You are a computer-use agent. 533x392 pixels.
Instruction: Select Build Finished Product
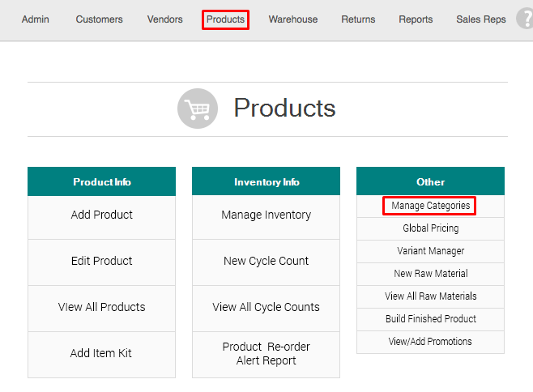(x=430, y=319)
